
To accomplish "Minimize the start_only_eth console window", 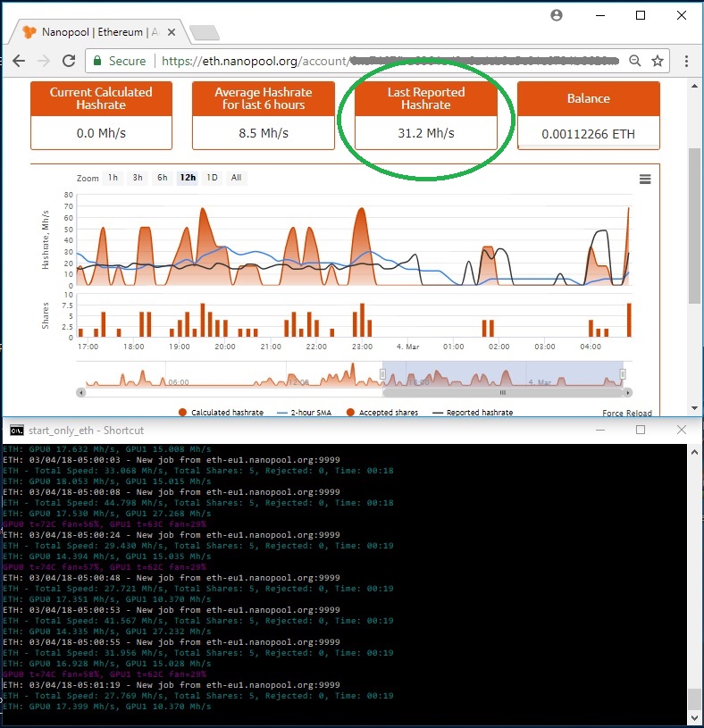I will click(x=600, y=430).
